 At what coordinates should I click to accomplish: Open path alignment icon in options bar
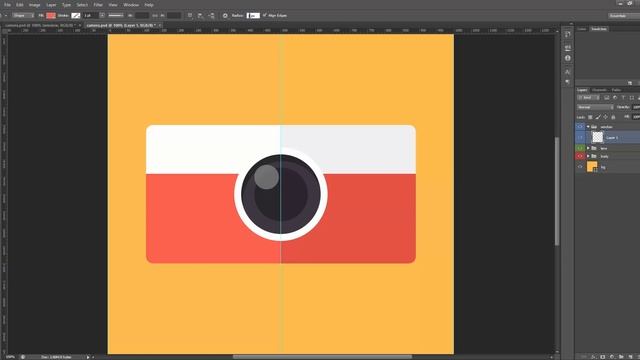click(200, 16)
